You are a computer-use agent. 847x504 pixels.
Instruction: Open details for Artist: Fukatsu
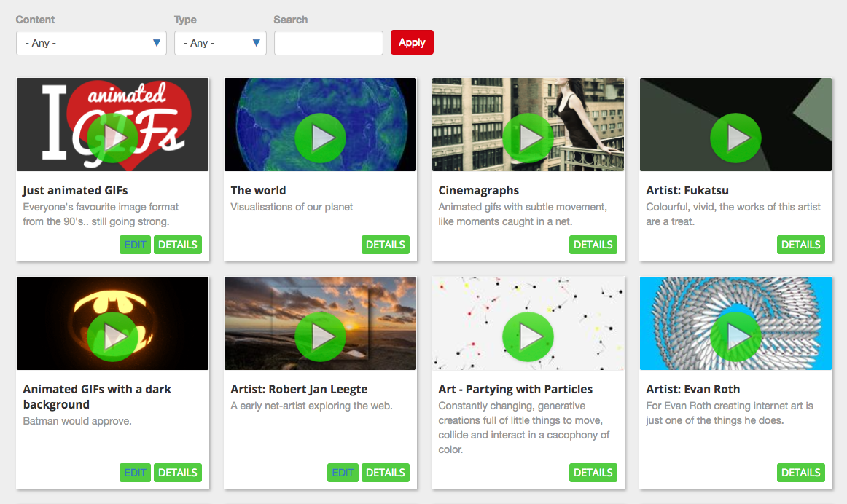[800, 245]
